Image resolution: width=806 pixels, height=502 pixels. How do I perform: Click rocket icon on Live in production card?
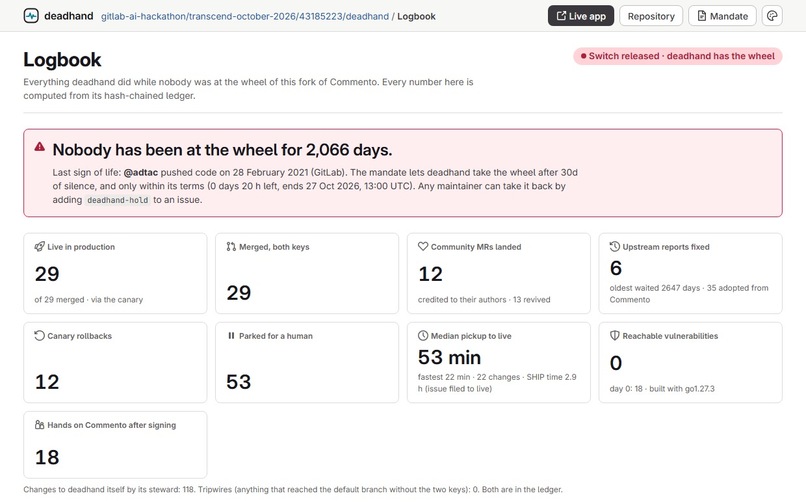pyautogui.click(x=40, y=247)
